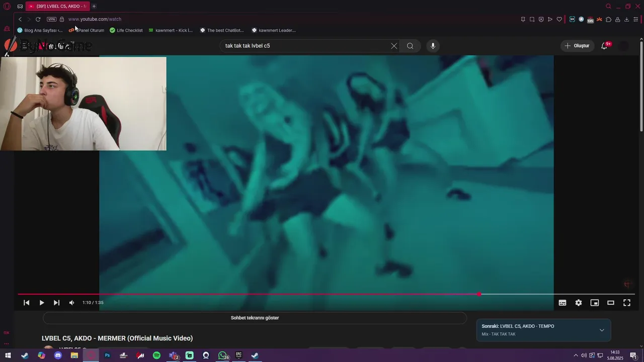Screen dimensions: 644x362
Task: Open the YouTube account avatar menu
Action: (x=623, y=46)
